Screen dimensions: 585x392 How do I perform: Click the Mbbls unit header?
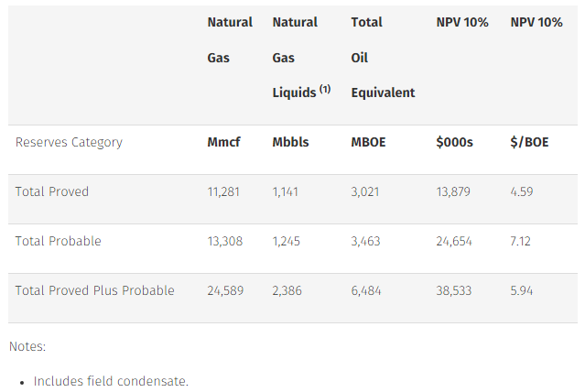click(x=290, y=142)
